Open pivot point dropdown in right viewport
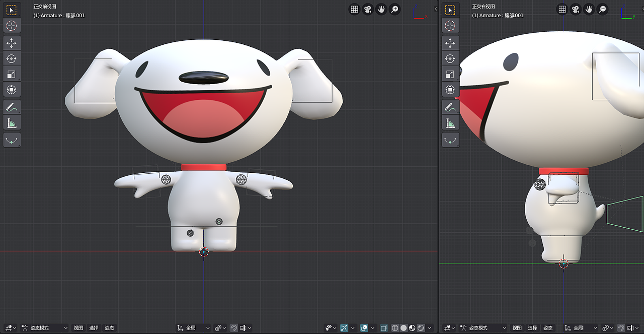This screenshot has height=334, width=644. (x=608, y=328)
